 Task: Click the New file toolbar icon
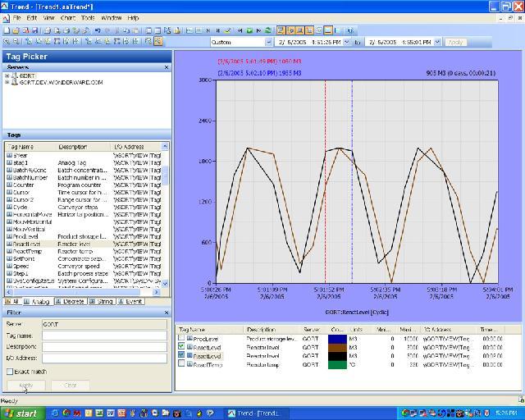tap(7, 30)
